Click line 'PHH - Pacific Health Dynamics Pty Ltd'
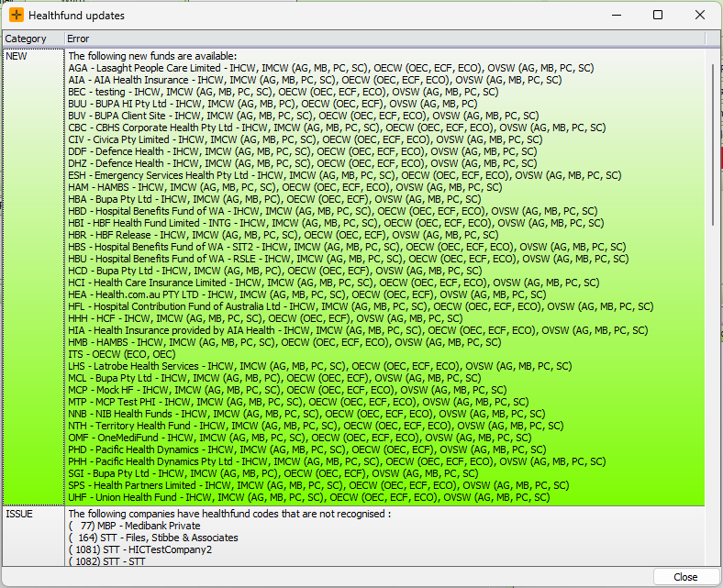 coord(337,461)
